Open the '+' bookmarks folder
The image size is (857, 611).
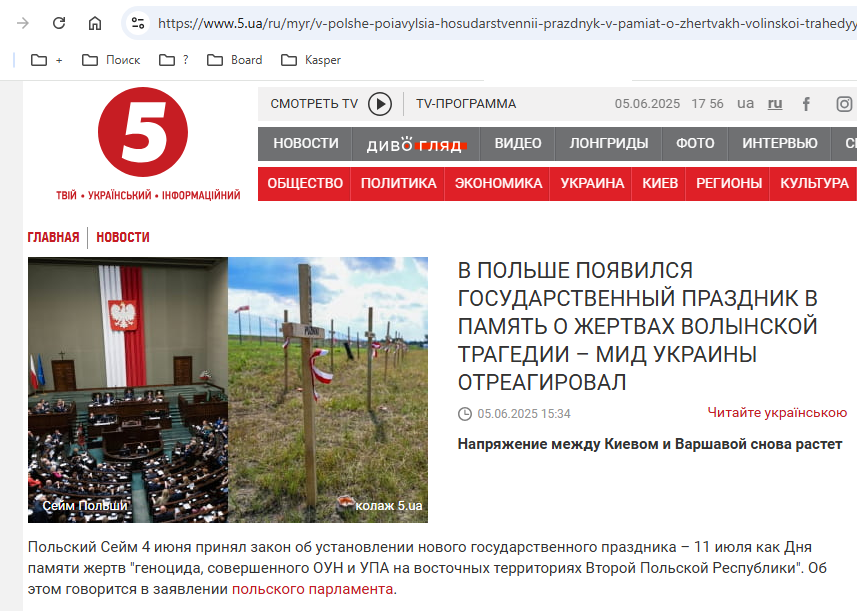[46, 60]
